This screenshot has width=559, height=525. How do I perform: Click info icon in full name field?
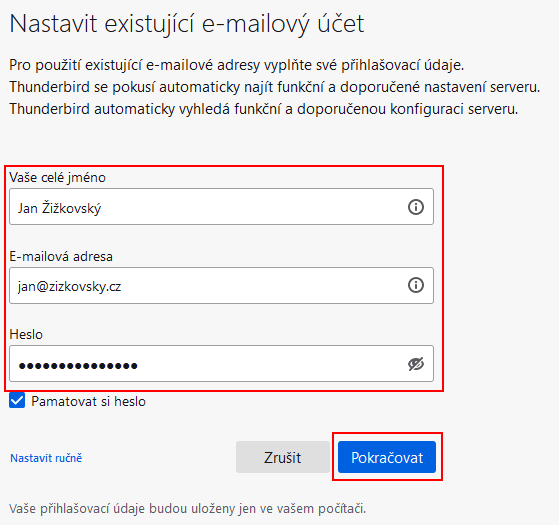[415, 207]
